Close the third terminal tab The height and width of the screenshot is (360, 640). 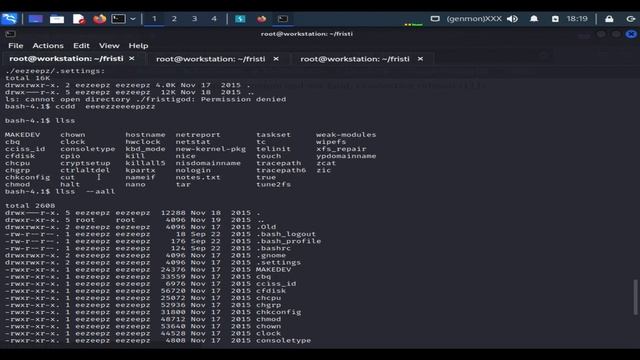coord(420,59)
